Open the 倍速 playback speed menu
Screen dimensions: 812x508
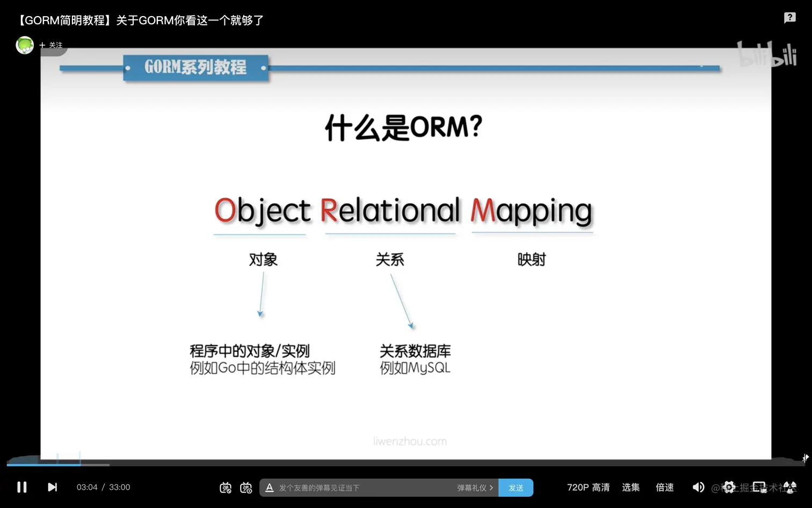pyautogui.click(x=665, y=487)
